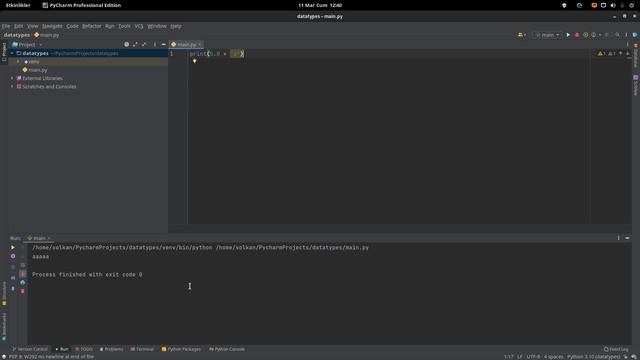The height and width of the screenshot is (360, 640).
Task: Run with Coverage from top toolbar
Action: 585,35
